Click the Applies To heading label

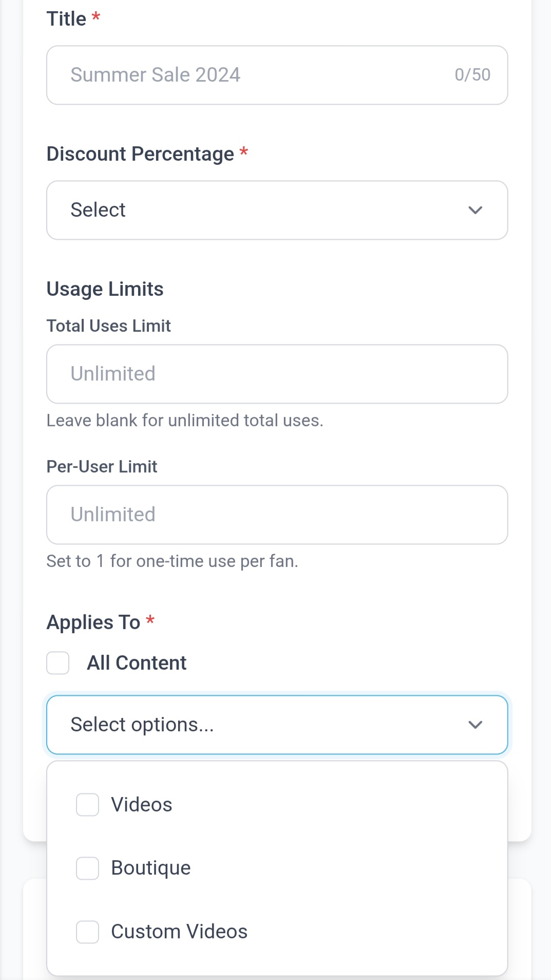pos(93,623)
